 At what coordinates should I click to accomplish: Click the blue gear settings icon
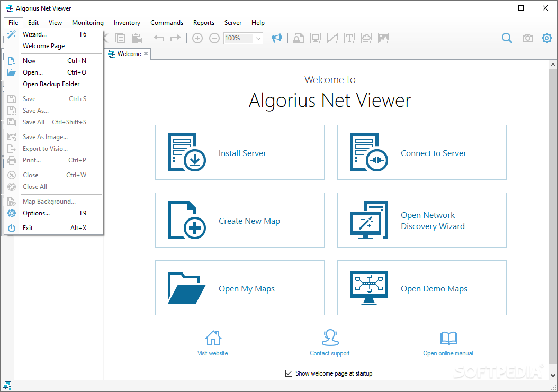coord(546,38)
